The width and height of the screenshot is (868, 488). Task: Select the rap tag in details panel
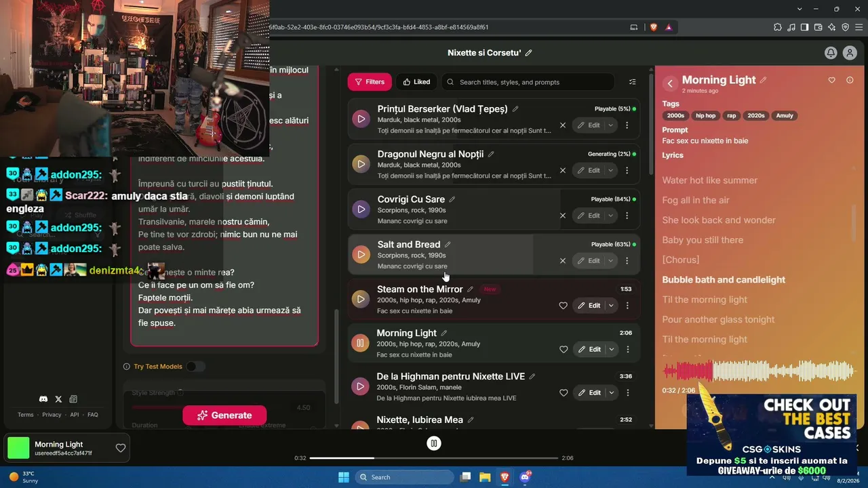point(732,116)
